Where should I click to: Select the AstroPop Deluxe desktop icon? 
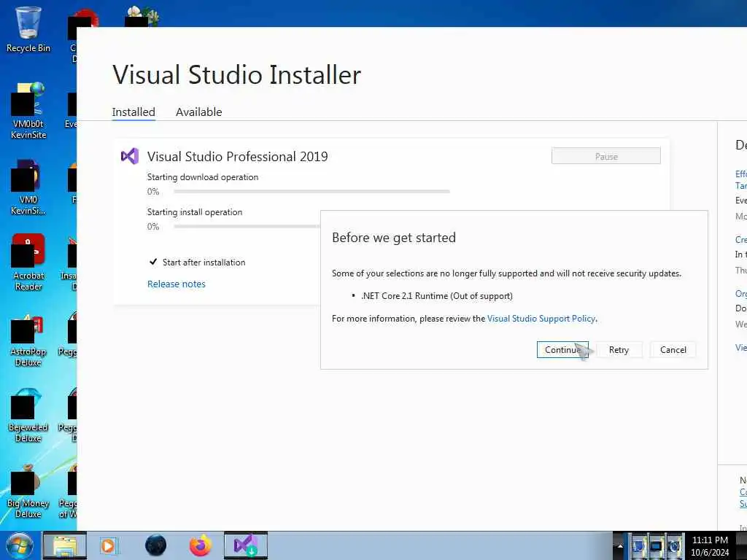click(28, 339)
